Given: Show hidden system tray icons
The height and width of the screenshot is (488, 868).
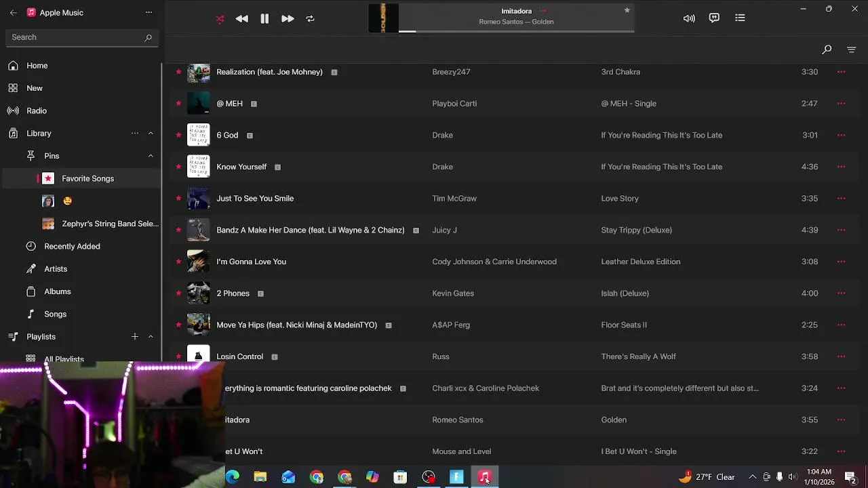Looking at the screenshot, I should pyautogui.click(x=752, y=477).
